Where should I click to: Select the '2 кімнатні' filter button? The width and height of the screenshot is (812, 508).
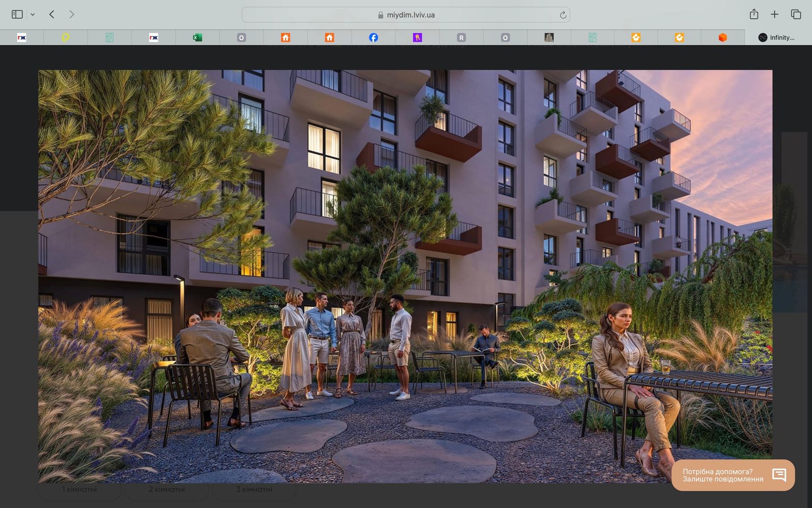tap(166, 489)
